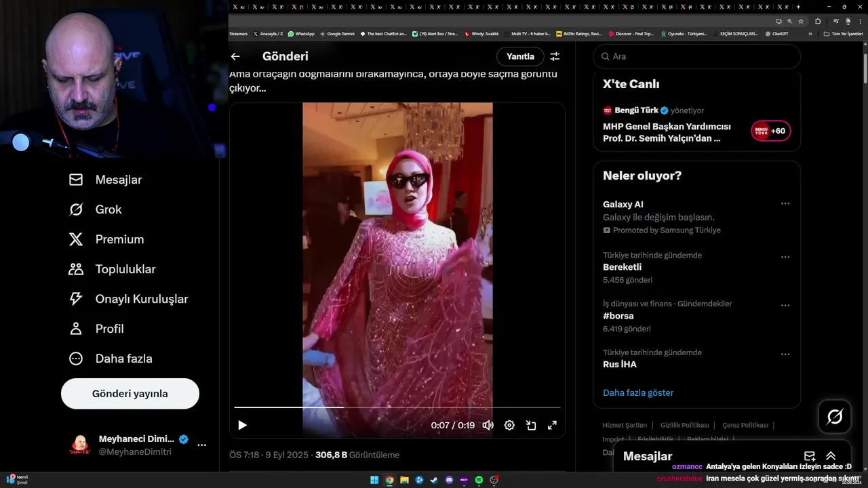Viewport: 868px width, 488px height.
Task: Toggle picture-in-picture for the video
Action: pyautogui.click(x=531, y=425)
